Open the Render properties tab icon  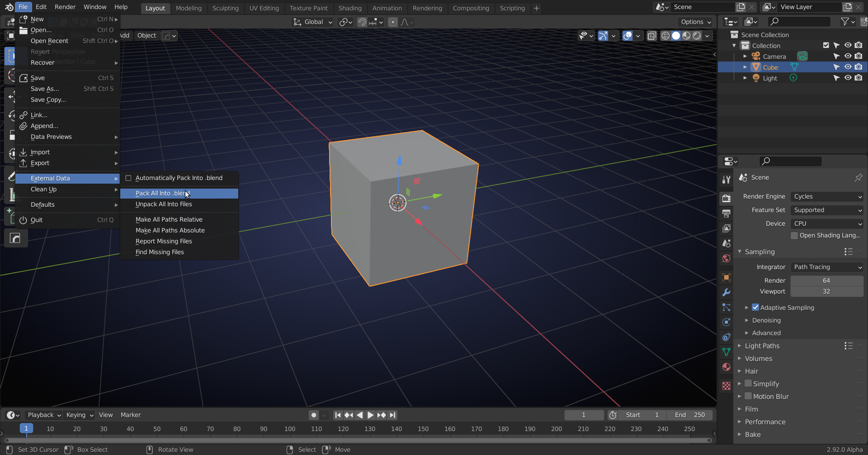(726, 198)
